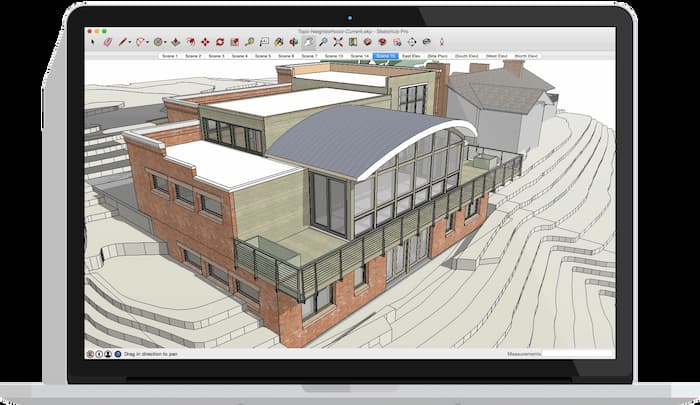Click the person status bar icon

tap(108, 354)
